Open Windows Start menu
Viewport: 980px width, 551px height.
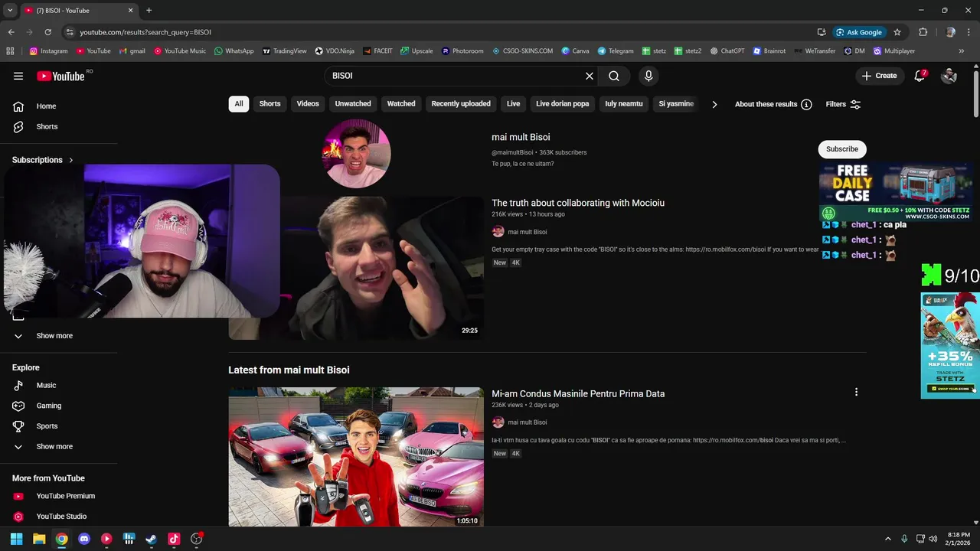click(16, 539)
